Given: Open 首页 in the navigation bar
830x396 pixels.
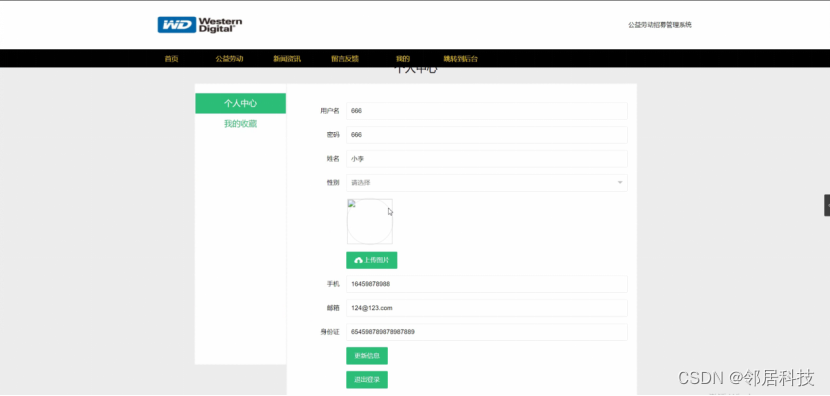Looking at the screenshot, I should tap(172, 59).
